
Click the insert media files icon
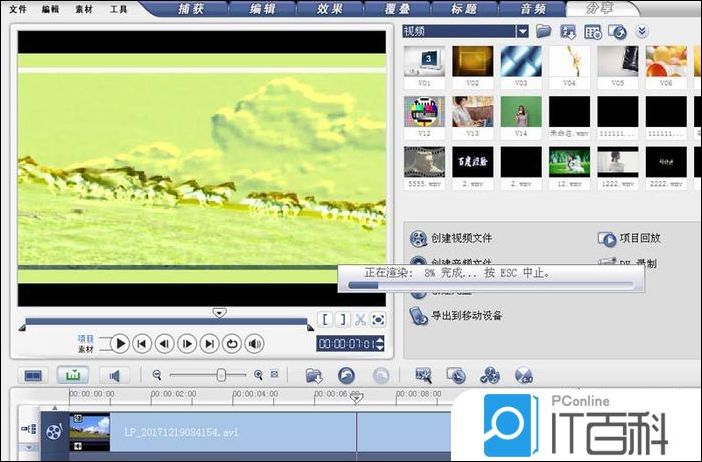pyautogui.click(x=314, y=376)
